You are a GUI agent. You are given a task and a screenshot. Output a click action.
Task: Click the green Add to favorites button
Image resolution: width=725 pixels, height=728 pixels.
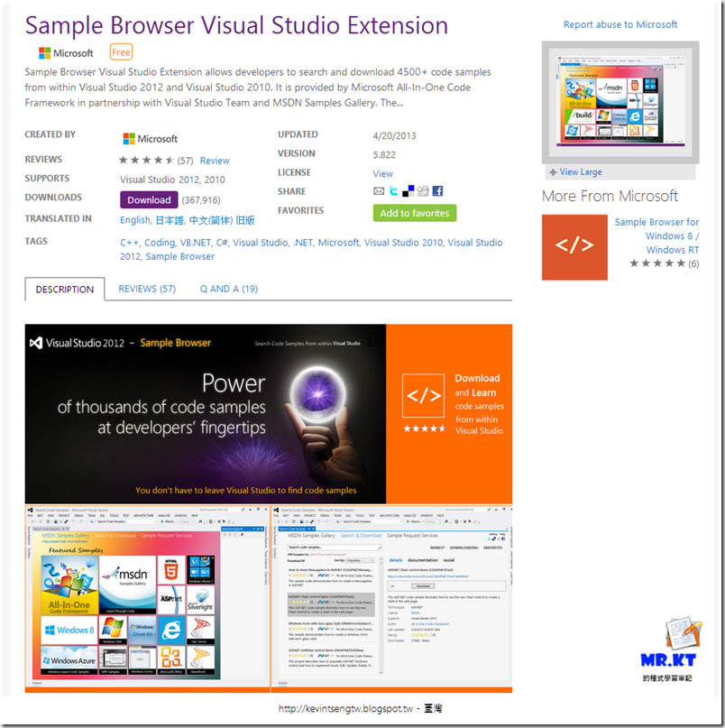(415, 213)
